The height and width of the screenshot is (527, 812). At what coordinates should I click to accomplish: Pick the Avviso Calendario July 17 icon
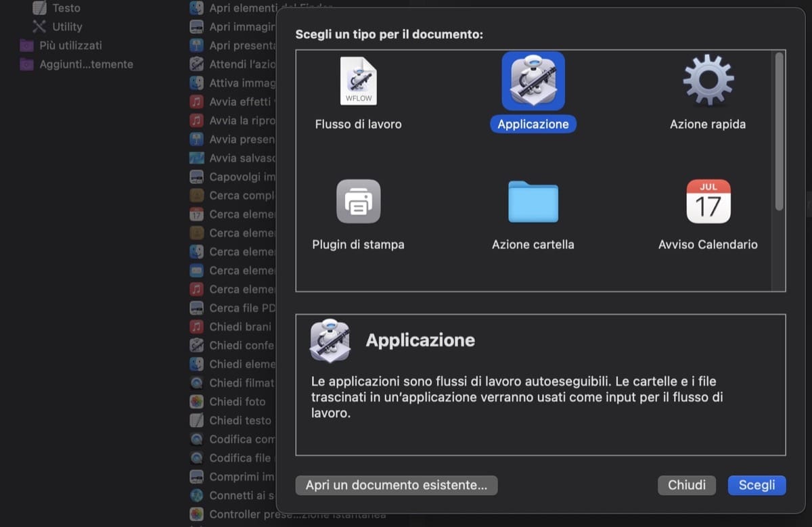707,201
